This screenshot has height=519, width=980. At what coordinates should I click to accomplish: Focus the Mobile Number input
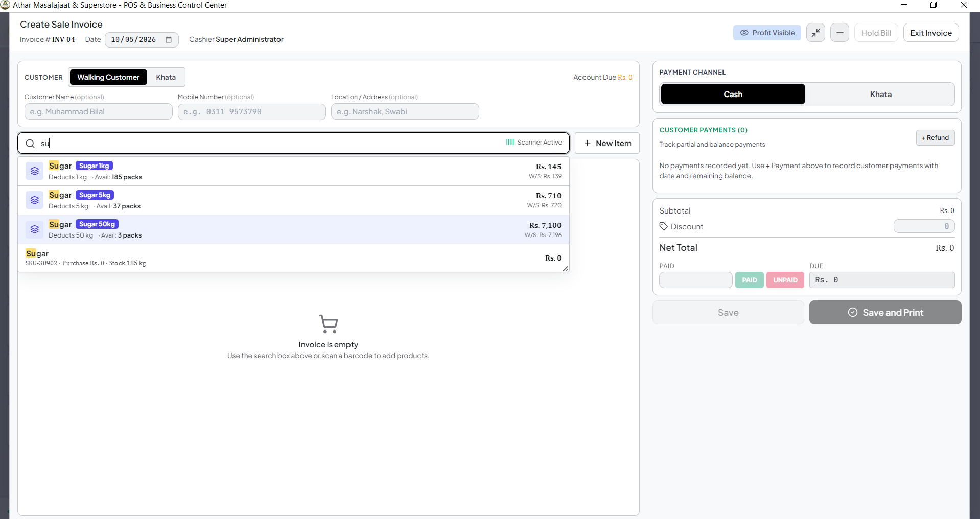251,112
